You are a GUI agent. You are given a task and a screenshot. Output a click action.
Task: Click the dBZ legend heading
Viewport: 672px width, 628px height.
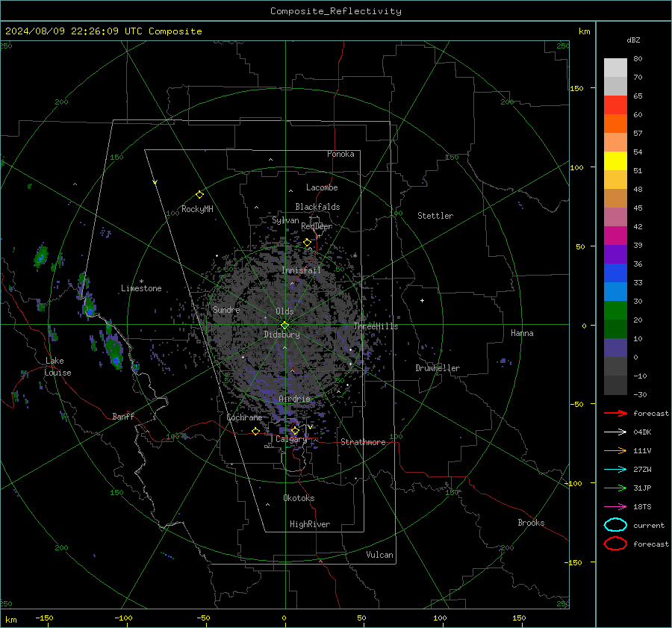pyautogui.click(x=633, y=40)
